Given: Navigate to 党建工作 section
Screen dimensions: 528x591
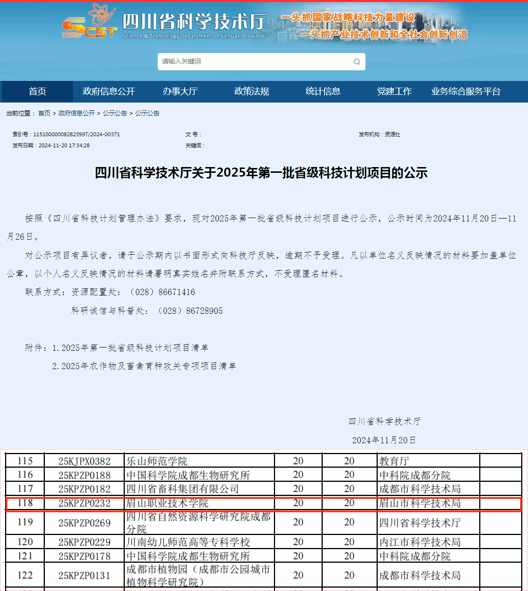Looking at the screenshot, I should point(394,91).
